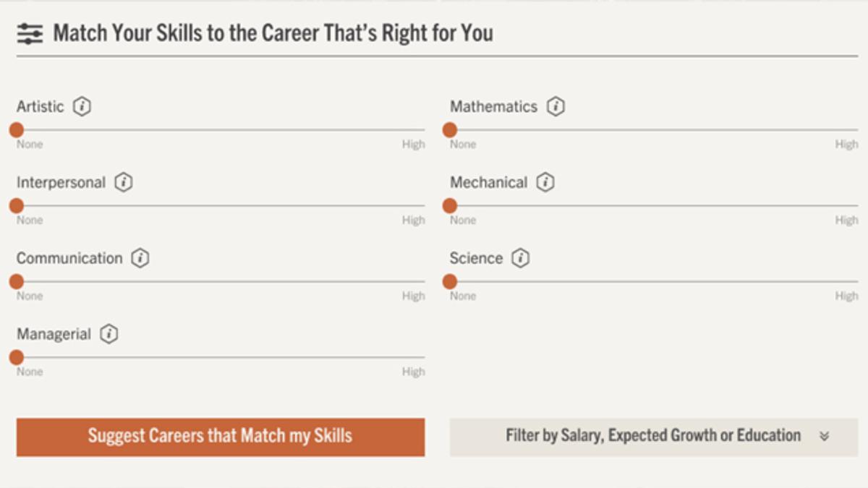
Task: Click the sliders icon beside the heading
Action: (30, 34)
